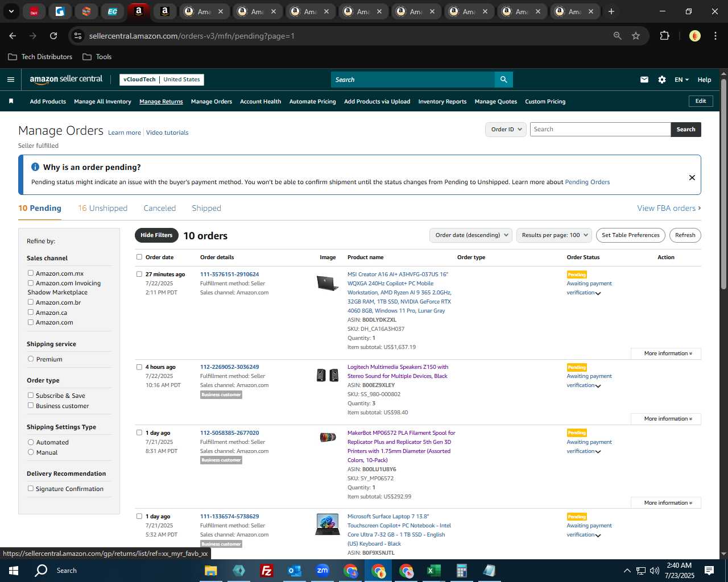Open the Tech Distributors bookmark folder
The image size is (728, 582).
[40, 57]
